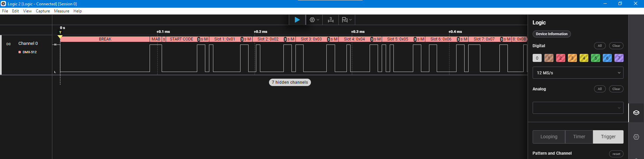Viewport: 644px width, 159px height.
Task: Open the analyzers hexagon toolbar icon
Action: (x=312, y=20)
